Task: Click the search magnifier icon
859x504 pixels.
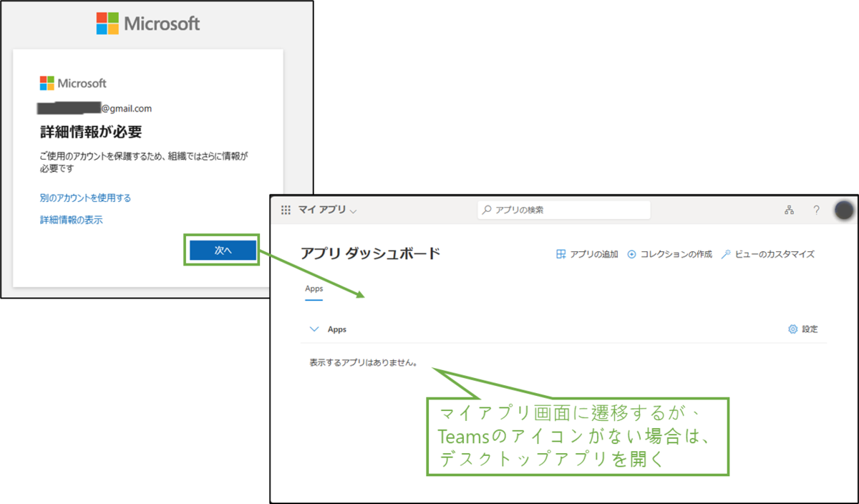Action: coord(487,210)
